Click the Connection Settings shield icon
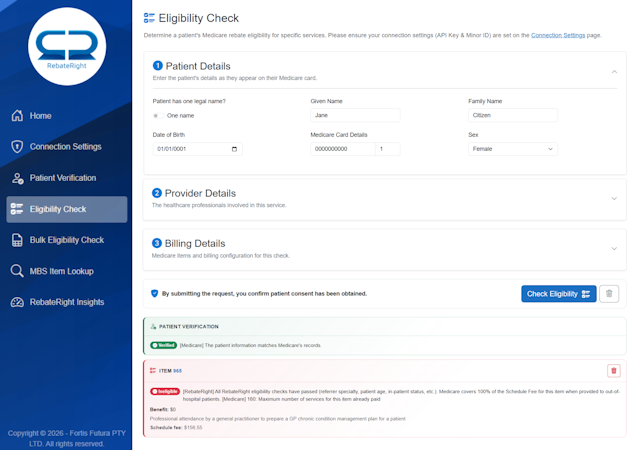Image resolution: width=637 pixels, height=450 pixels. 17,147
